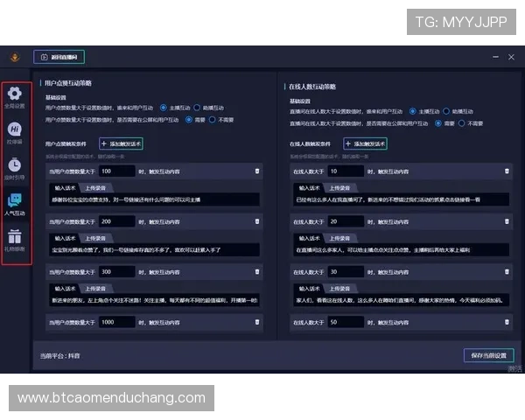Click 保存当前设置 button
This screenshot has width=525, height=420.
(x=489, y=355)
